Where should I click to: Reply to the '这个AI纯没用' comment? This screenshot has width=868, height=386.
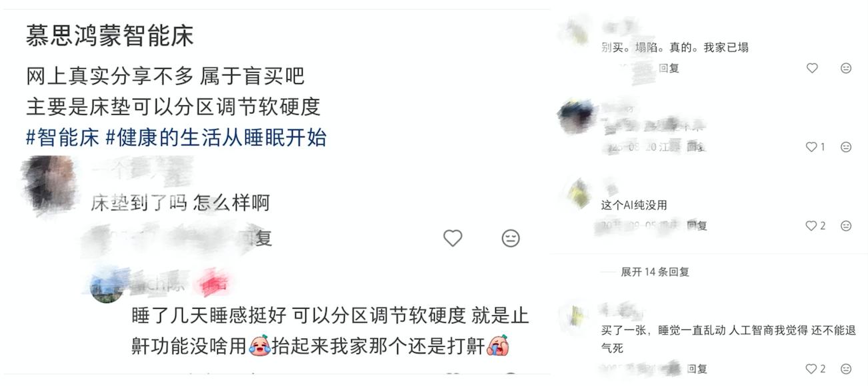pos(697,226)
